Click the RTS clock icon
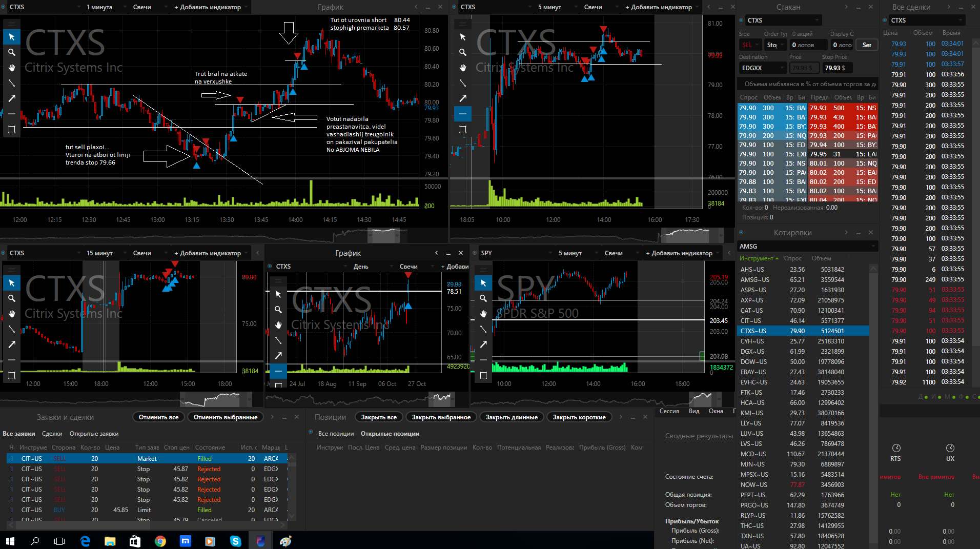Image resolution: width=980 pixels, height=549 pixels. (x=896, y=448)
